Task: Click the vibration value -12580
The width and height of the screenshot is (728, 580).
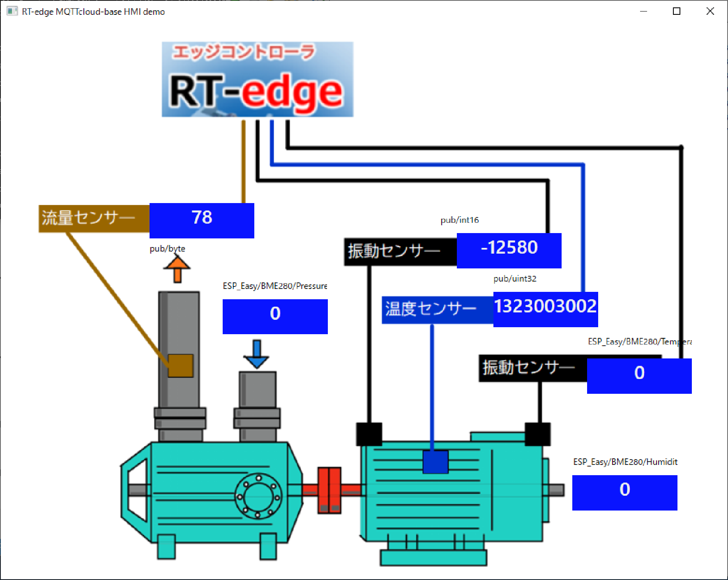Action: pos(509,250)
